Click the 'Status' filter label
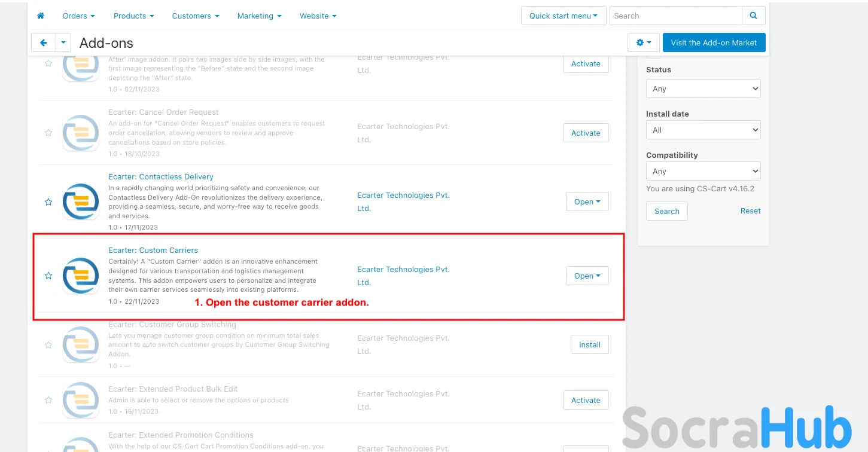 click(x=659, y=69)
